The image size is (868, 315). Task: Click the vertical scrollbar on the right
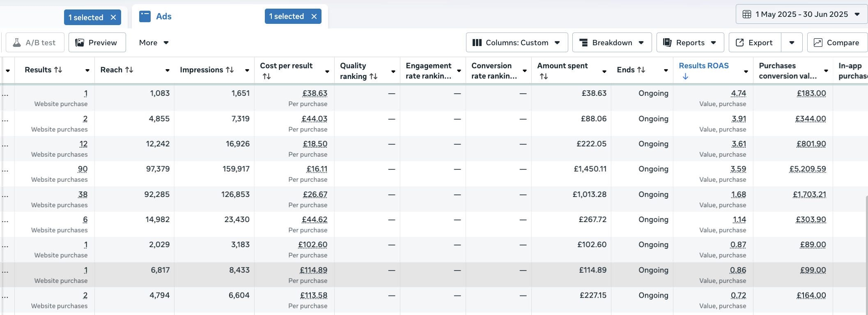pos(866,255)
